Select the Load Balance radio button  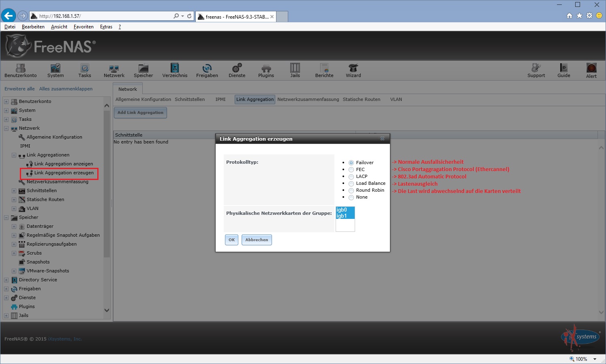point(351,184)
